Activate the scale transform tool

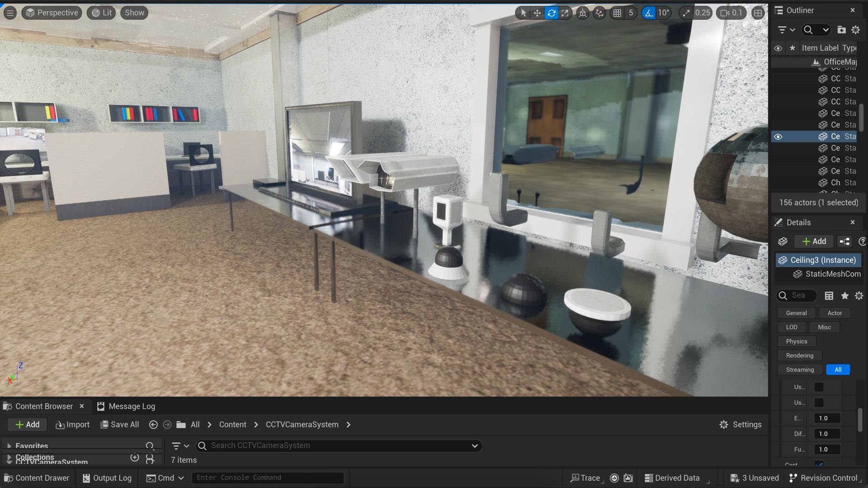pyautogui.click(x=565, y=13)
